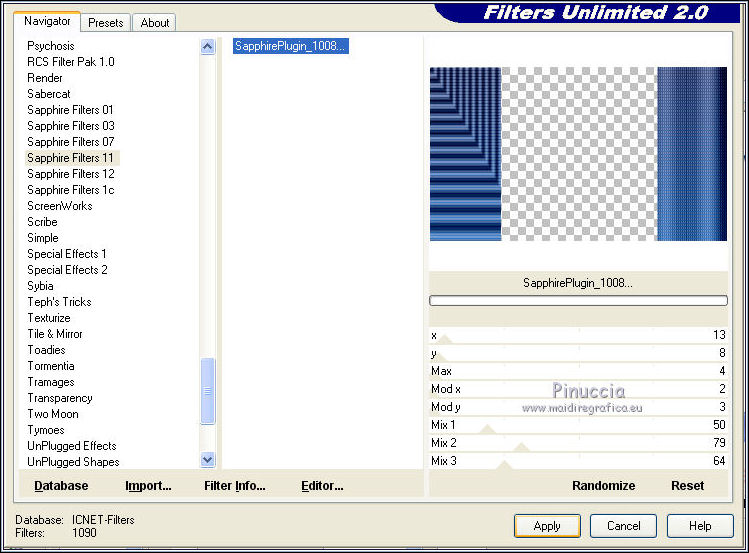Click the Import... button
Viewport: 749px width, 553px height.
(x=148, y=486)
